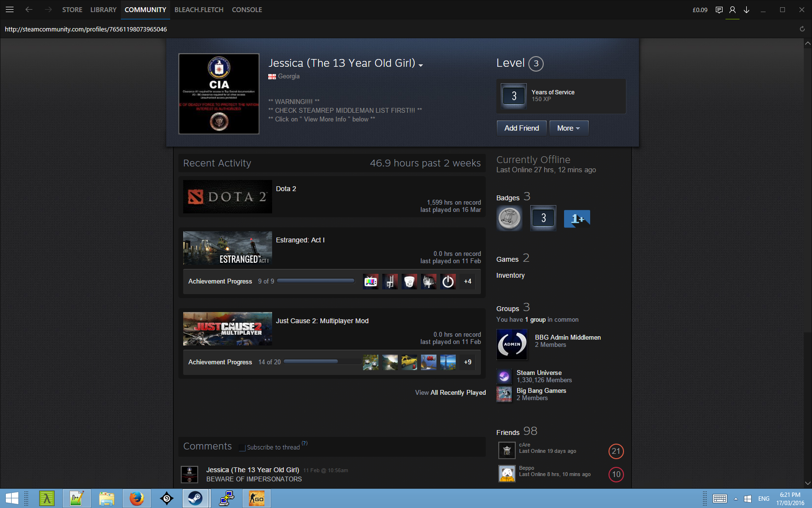Open CS:GO icon on the taskbar
Viewport: 812px width, 508px height.
(x=257, y=498)
